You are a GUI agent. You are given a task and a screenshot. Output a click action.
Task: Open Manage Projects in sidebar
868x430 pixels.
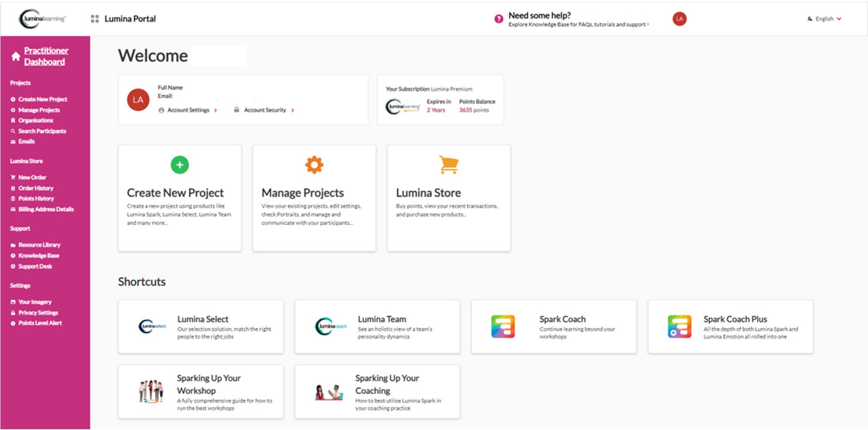point(39,110)
